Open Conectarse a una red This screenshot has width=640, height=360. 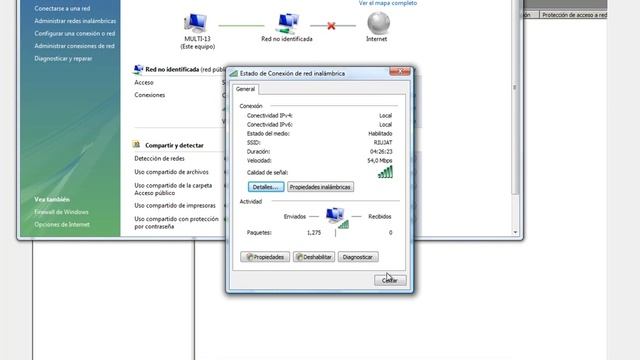62,8
